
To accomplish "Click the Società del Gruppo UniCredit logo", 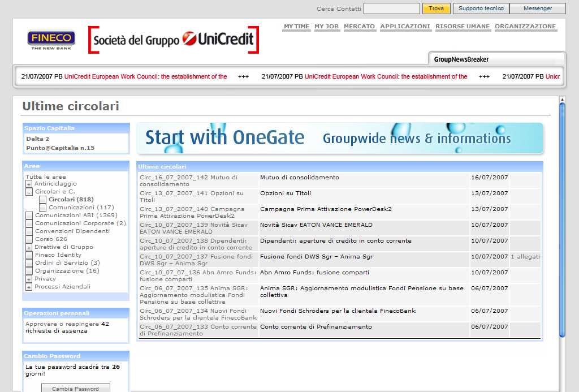I will tap(174, 40).
